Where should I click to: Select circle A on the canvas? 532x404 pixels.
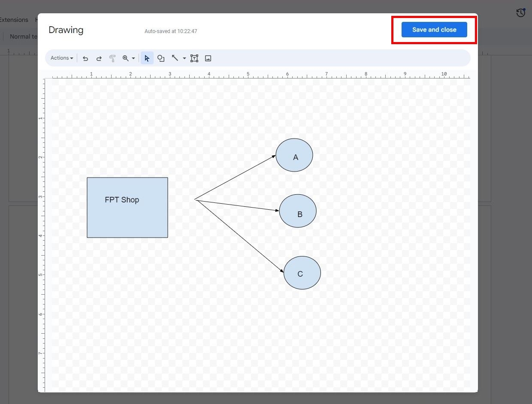294,155
